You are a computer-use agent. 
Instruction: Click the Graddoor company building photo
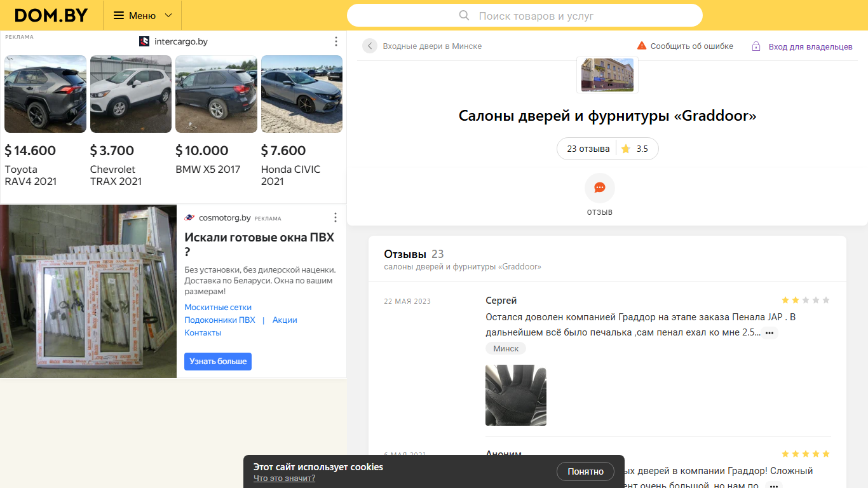607,75
